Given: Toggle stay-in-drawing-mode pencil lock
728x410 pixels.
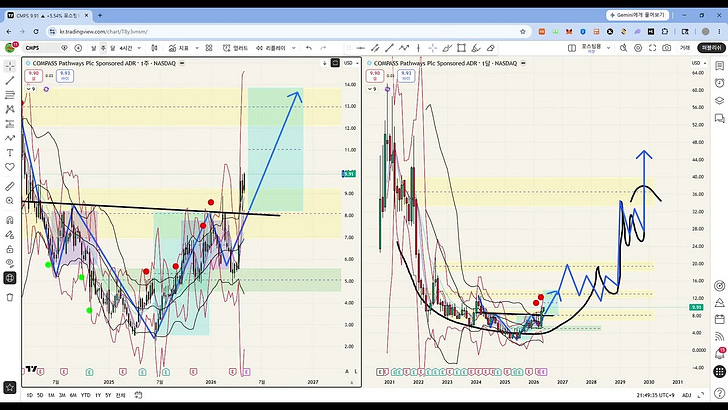Looking at the screenshot, I should (x=10, y=234).
